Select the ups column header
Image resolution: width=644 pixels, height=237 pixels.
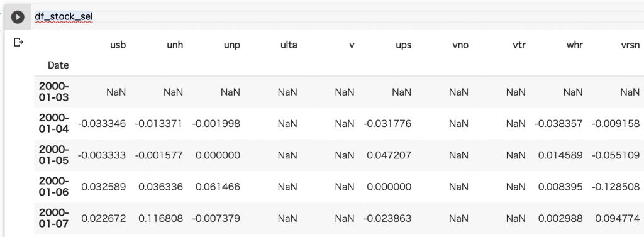(403, 45)
